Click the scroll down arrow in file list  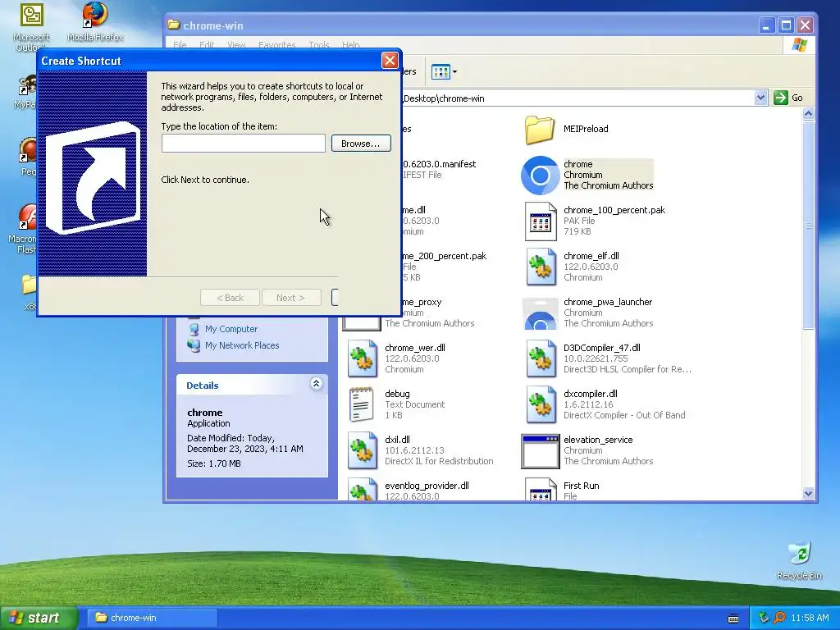click(808, 493)
